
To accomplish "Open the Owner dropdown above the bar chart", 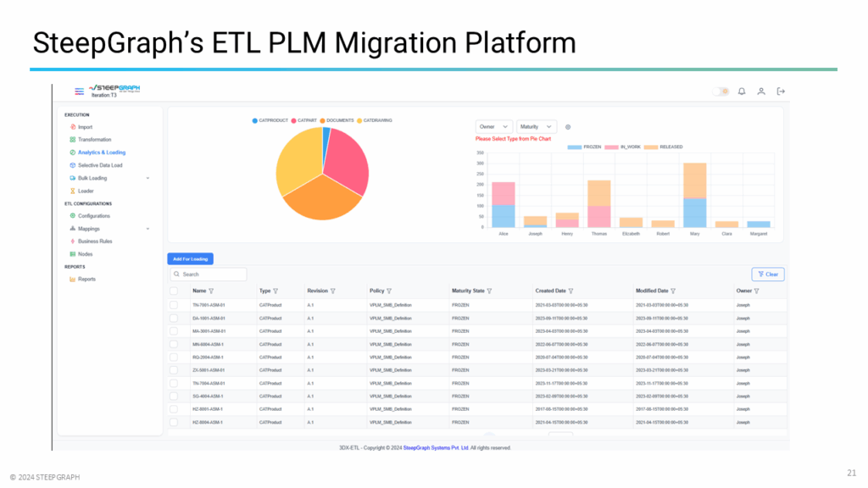I will (x=494, y=126).
